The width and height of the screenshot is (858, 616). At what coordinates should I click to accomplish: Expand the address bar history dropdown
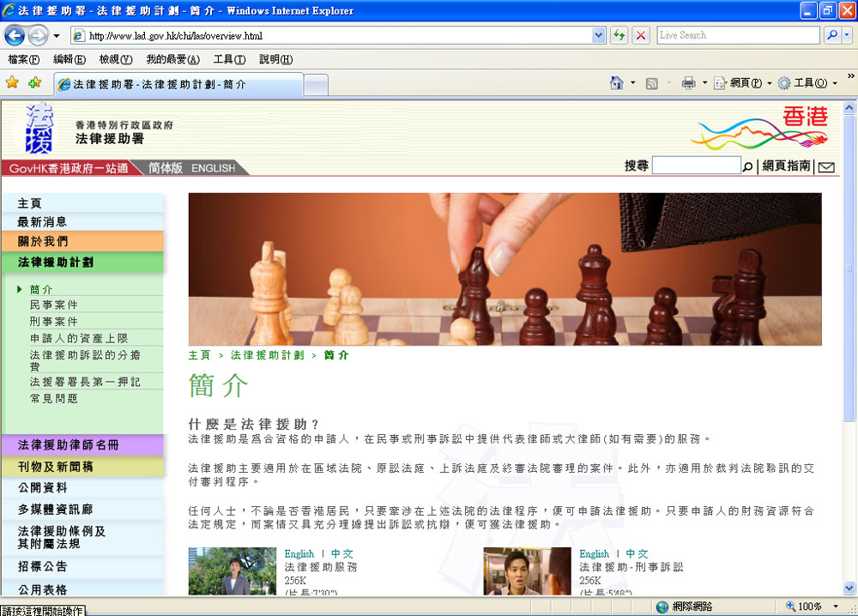[599, 35]
